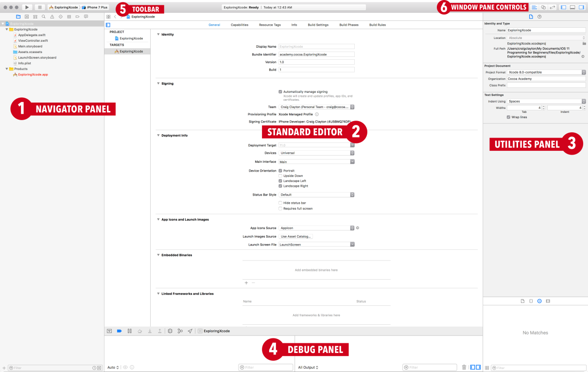The height and width of the screenshot is (372, 588).
Task: Add embedded binary with plus button
Action: [x=246, y=283]
